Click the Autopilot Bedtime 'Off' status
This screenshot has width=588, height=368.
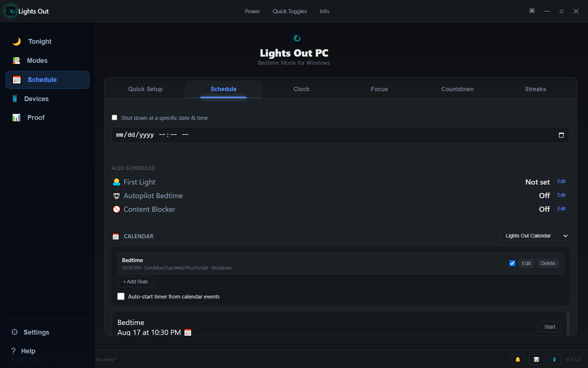tap(544, 196)
